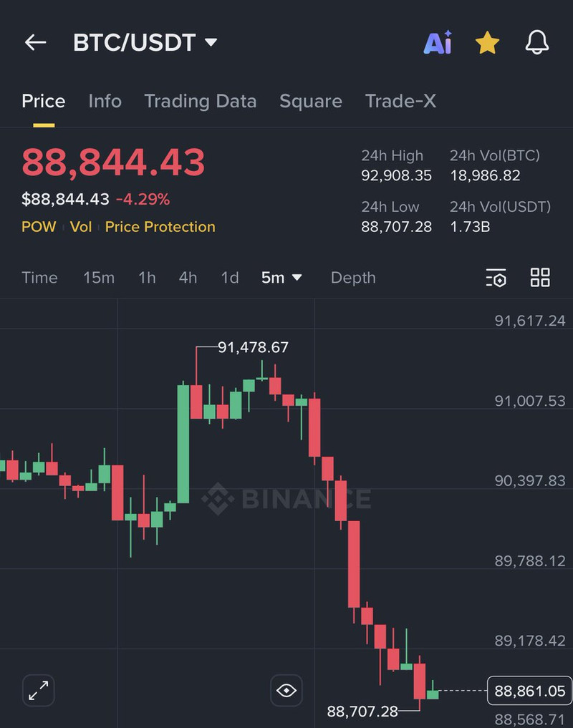Click the Price Protection link
The height and width of the screenshot is (728, 573).
160,227
